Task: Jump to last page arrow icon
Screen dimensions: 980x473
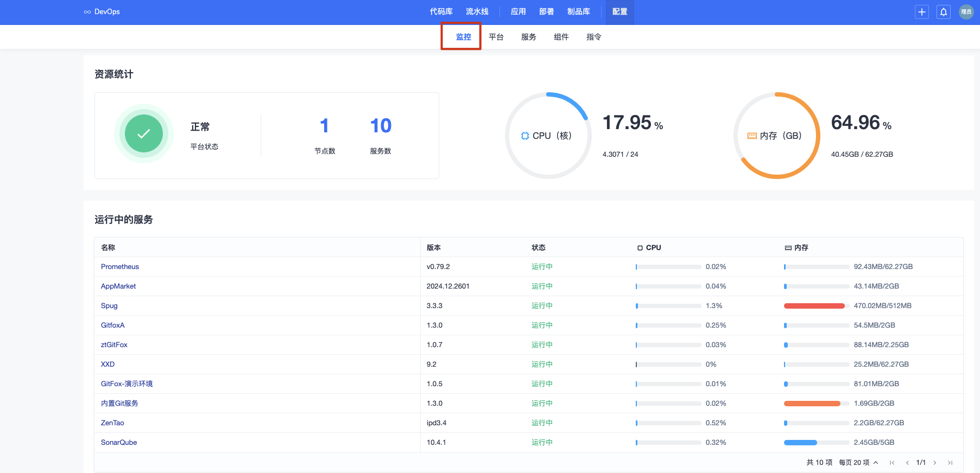Action: (950, 463)
